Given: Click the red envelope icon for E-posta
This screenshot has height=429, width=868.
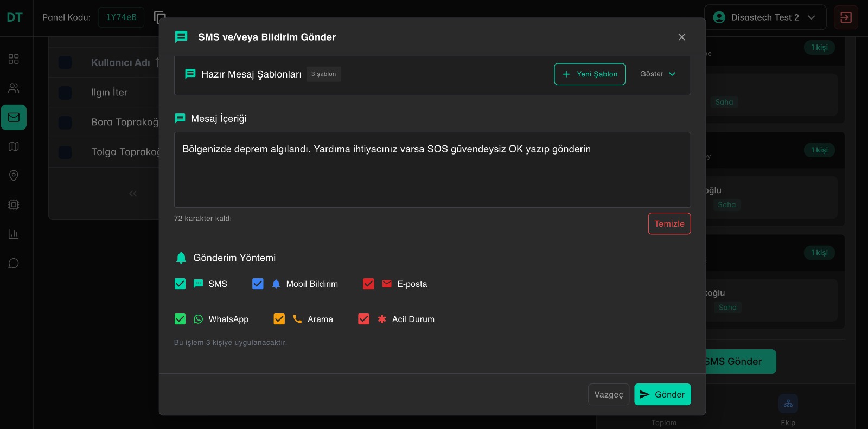Looking at the screenshot, I should pos(387,284).
